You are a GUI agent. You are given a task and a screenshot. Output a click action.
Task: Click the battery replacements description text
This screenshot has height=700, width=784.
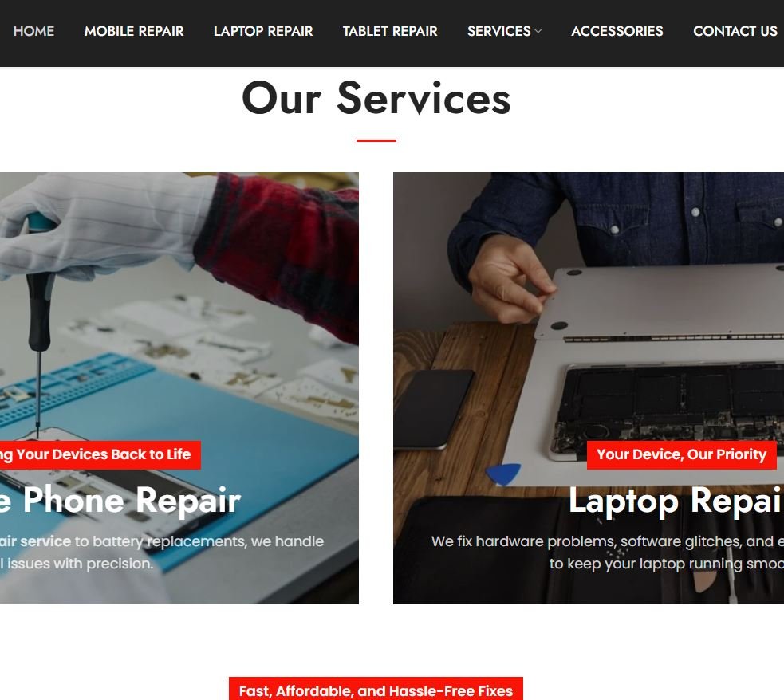[x=161, y=552]
